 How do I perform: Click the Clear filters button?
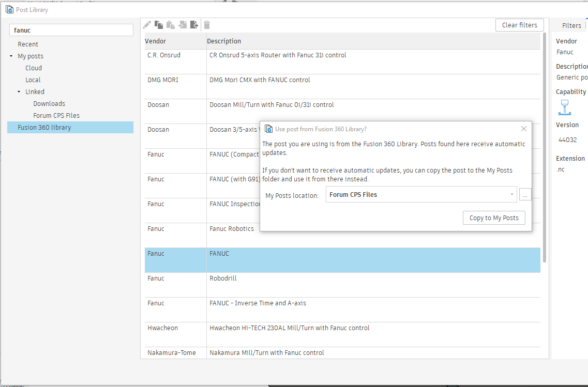[519, 25]
